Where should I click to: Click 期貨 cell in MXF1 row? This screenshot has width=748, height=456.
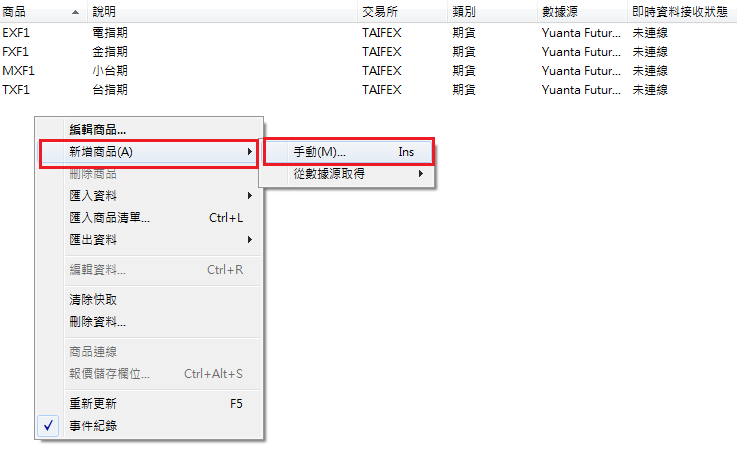[x=464, y=71]
